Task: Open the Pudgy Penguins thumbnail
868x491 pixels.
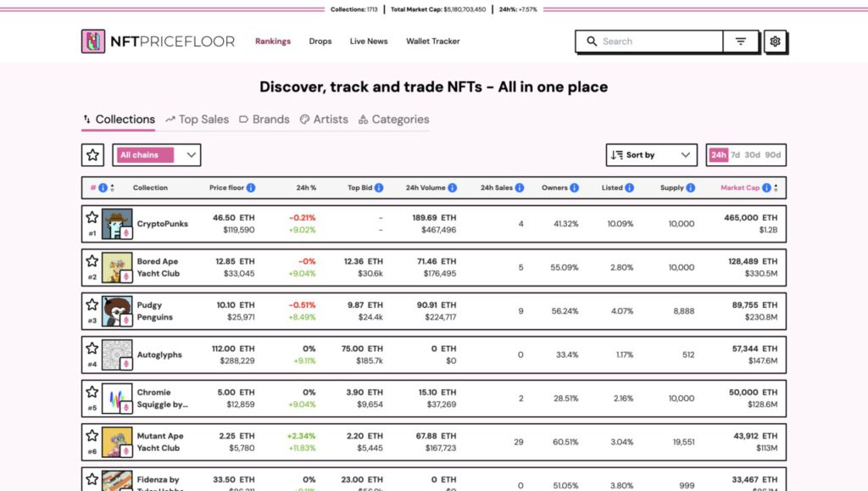Action: tap(117, 311)
